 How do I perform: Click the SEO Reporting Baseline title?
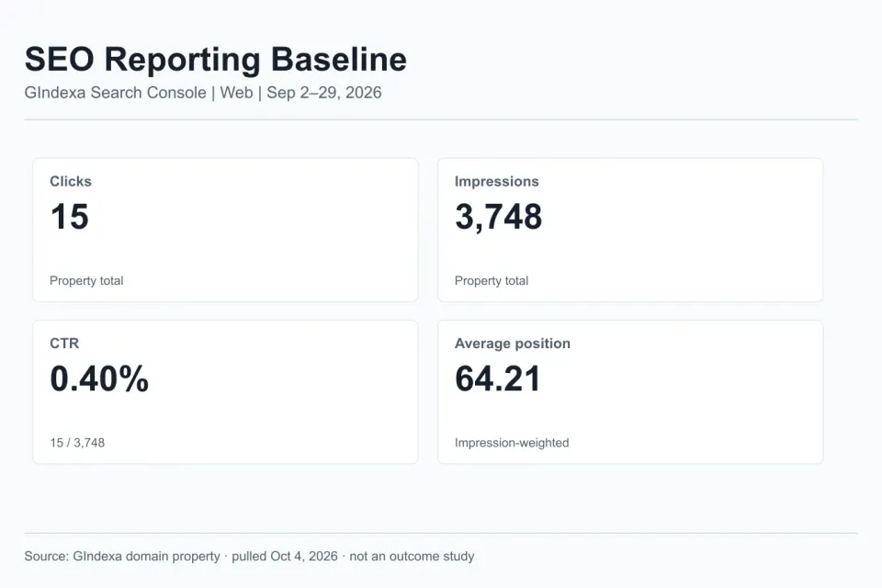(x=215, y=60)
